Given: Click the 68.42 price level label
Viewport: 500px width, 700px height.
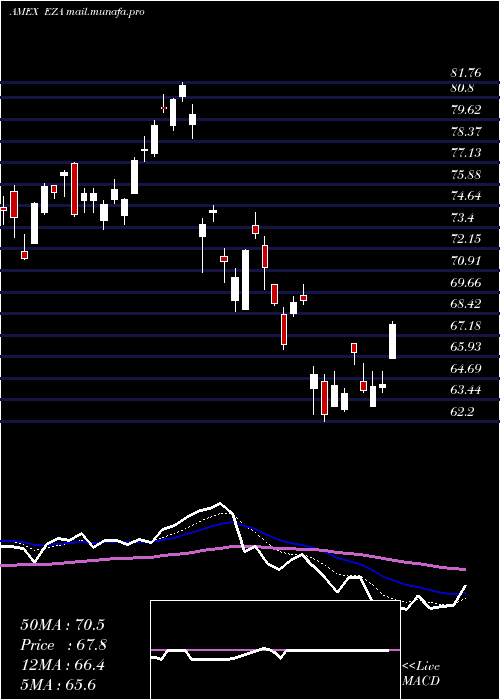Looking at the screenshot, I should [x=466, y=304].
